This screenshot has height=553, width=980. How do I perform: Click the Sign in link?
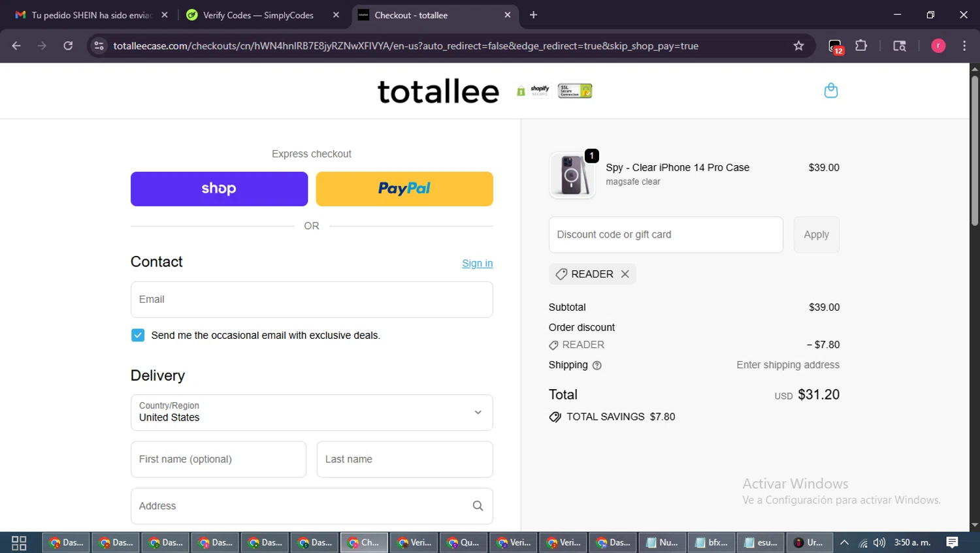[478, 264]
